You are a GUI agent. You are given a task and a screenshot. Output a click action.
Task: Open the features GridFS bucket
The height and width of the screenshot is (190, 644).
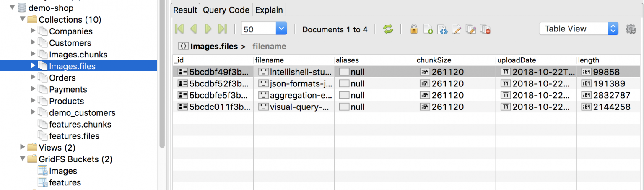(x=65, y=182)
